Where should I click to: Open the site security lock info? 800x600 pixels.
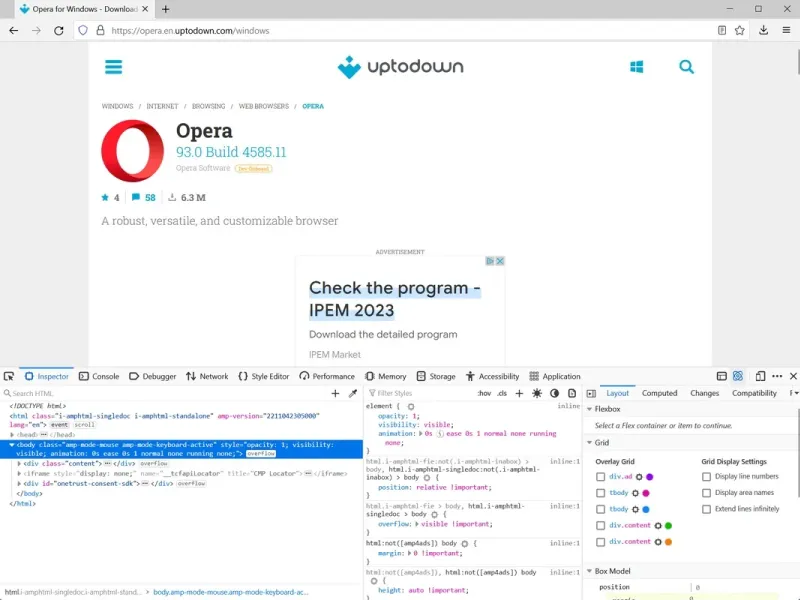tap(101, 31)
